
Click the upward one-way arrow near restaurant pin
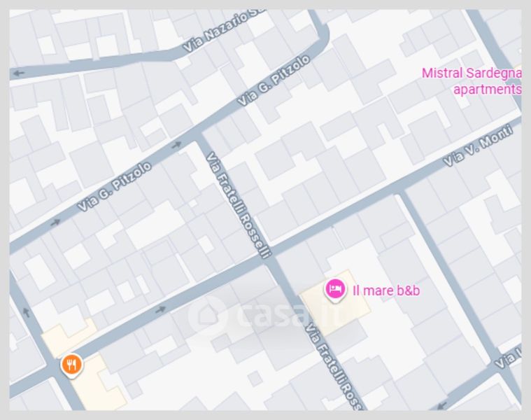27,312
